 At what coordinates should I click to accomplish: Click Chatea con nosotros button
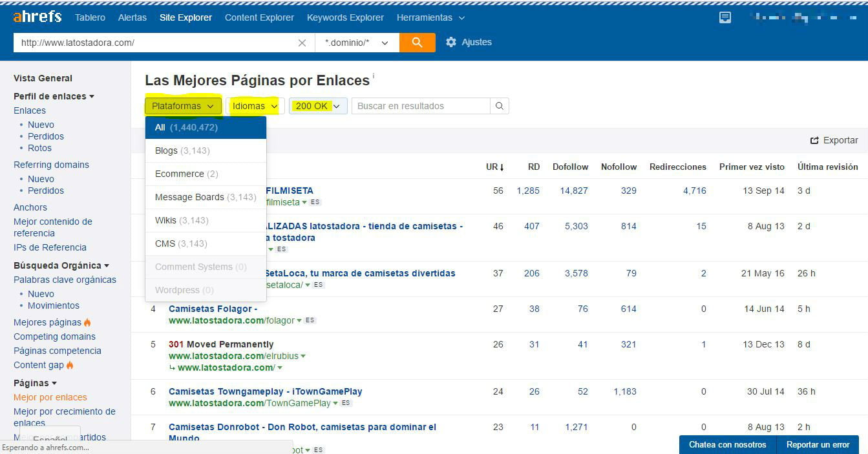click(728, 444)
